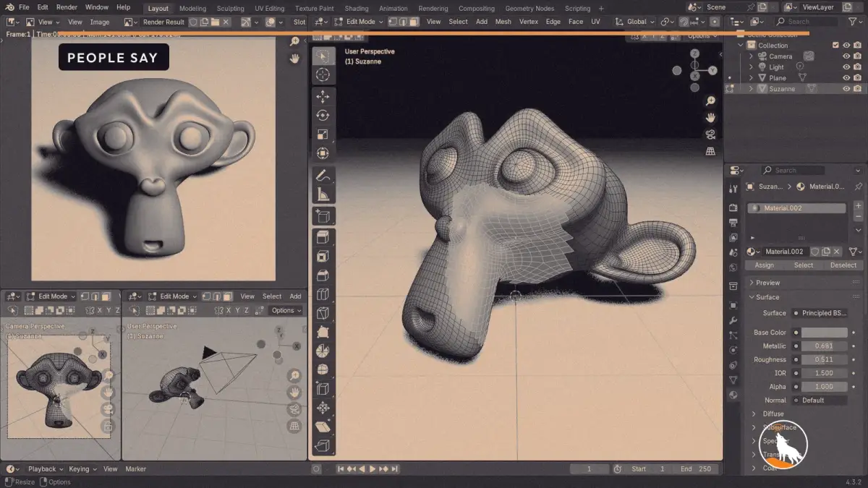This screenshot has width=868, height=488.
Task: Switch perspective/orthographic grid icon in main viewport
Action: click(711, 151)
